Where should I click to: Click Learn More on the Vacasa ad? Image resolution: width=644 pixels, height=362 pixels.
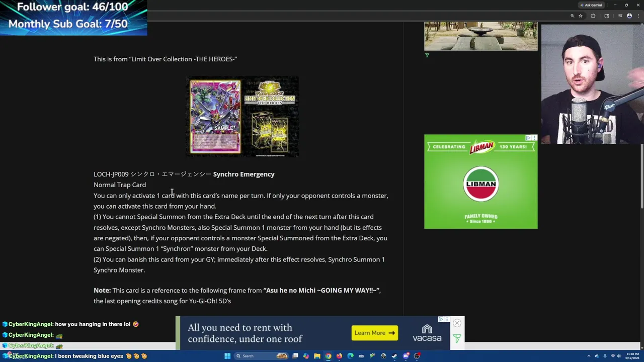point(375,333)
